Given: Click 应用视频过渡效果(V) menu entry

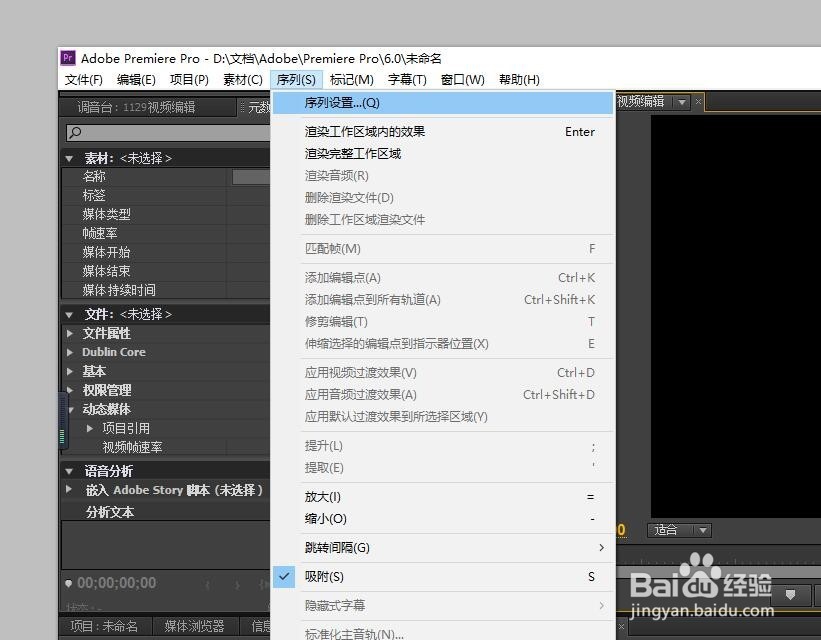Looking at the screenshot, I should (443, 372).
